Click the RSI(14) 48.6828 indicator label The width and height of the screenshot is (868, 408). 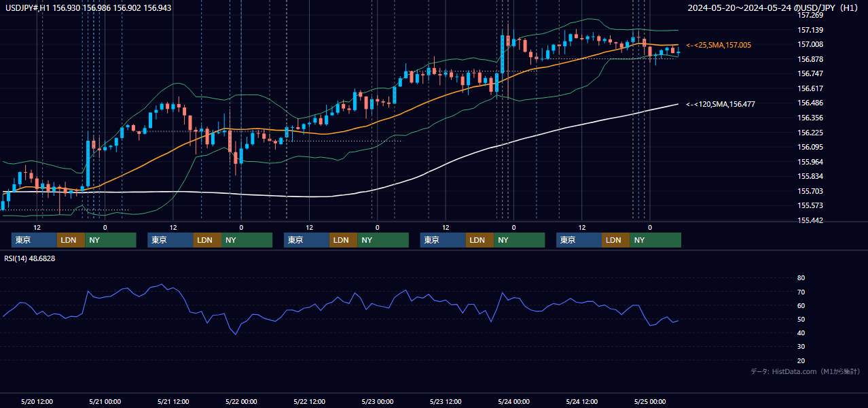(30, 258)
